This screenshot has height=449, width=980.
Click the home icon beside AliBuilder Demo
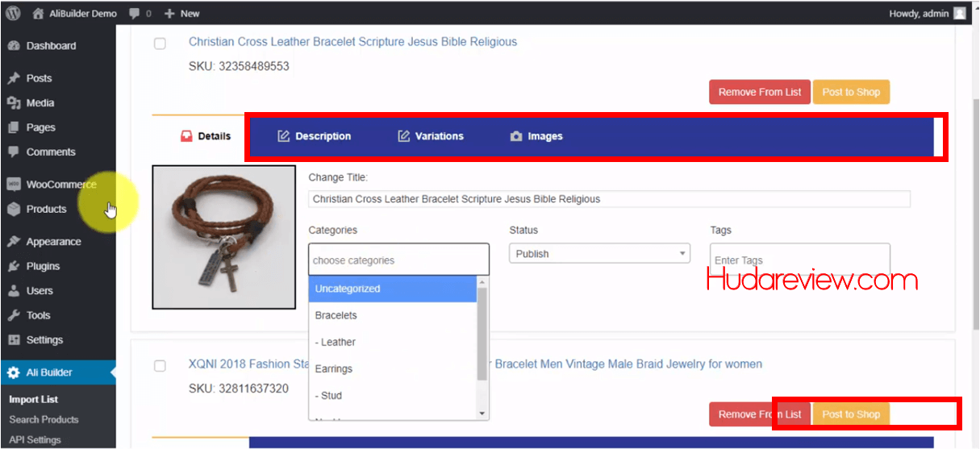coord(39,13)
